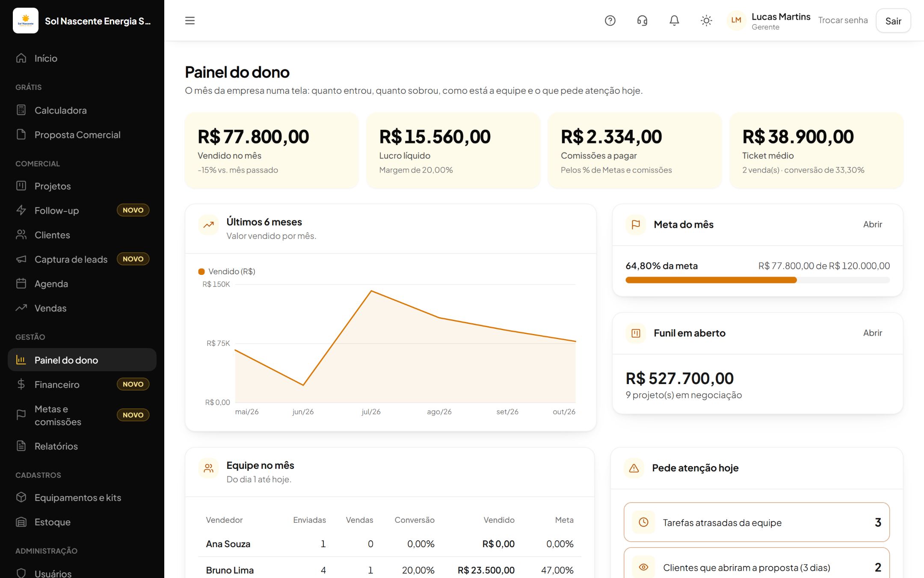The image size is (924, 578).
Task: Click the Vendido no mês card
Action: coord(272,151)
